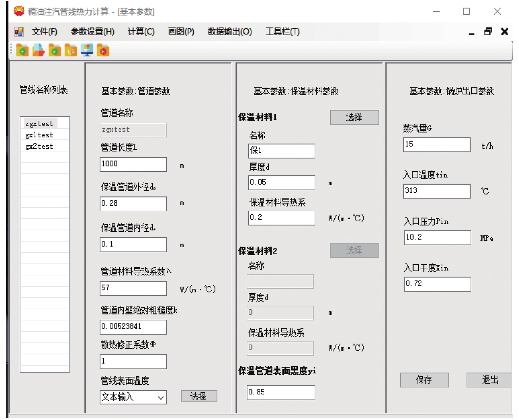Click the 管道材料导热系数 field with 57

pyautogui.click(x=133, y=288)
